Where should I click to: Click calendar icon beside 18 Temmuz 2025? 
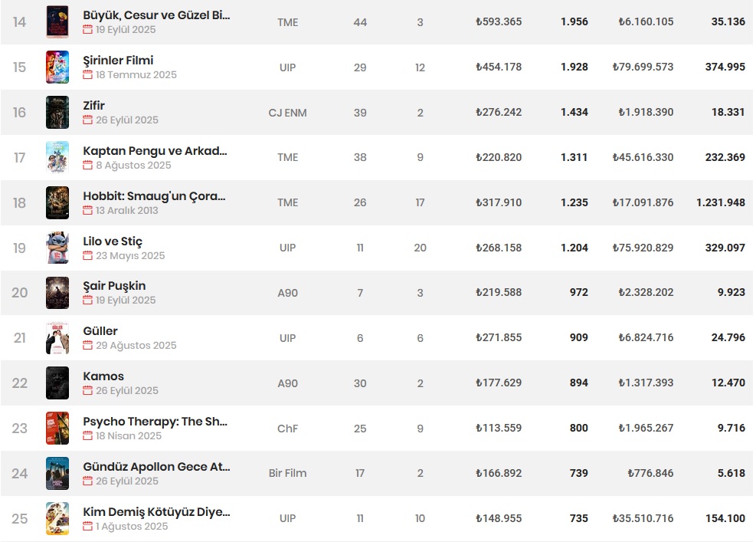point(88,75)
